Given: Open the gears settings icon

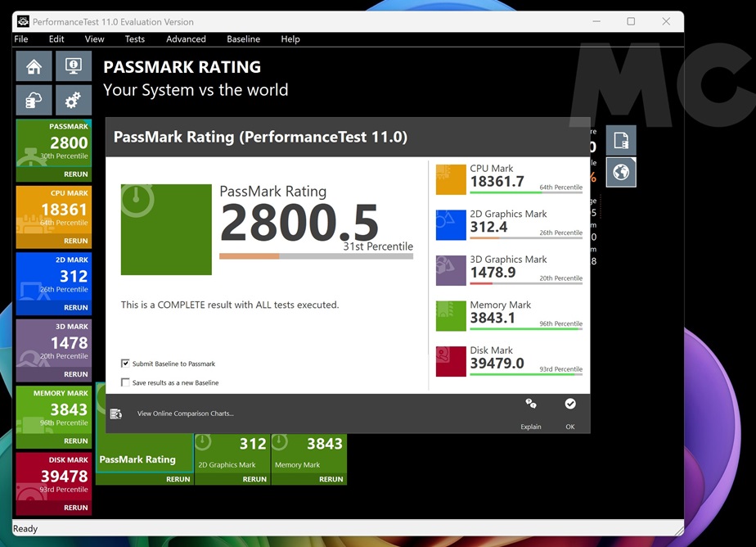Looking at the screenshot, I should [x=73, y=100].
